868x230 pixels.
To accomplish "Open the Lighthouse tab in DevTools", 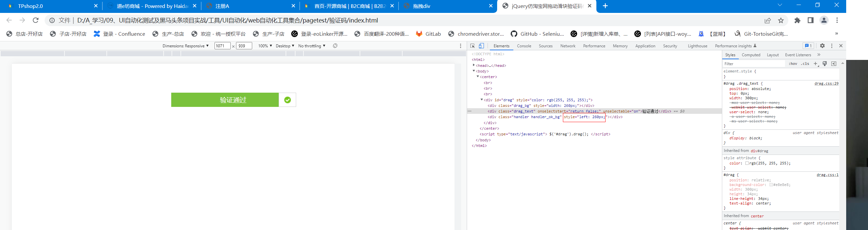I will click(697, 46).
